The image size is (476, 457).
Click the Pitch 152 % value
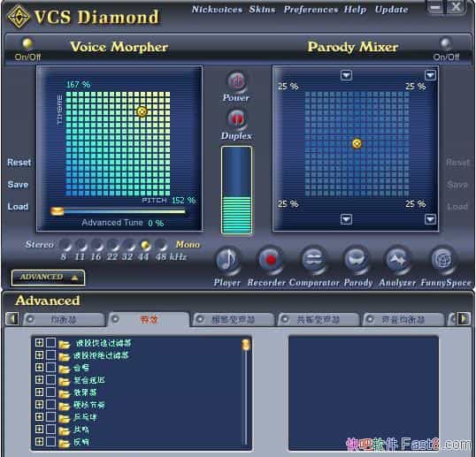point(184,201)
